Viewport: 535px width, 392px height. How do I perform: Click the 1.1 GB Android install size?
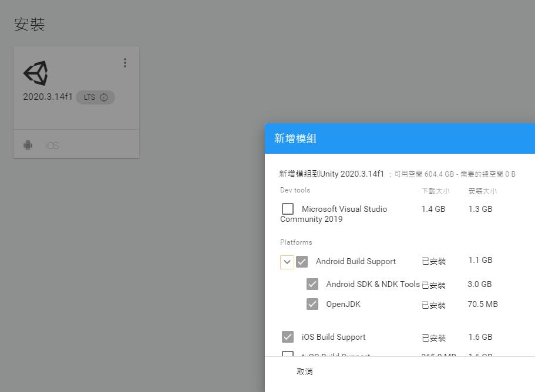pyautogui.click(x=480, y=260)
